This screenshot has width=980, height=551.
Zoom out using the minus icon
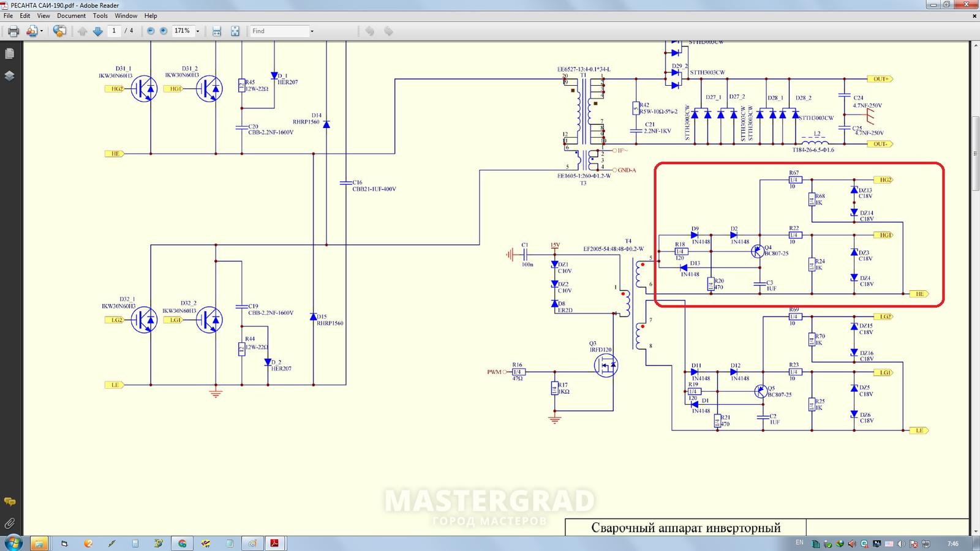tap(151, 31)
